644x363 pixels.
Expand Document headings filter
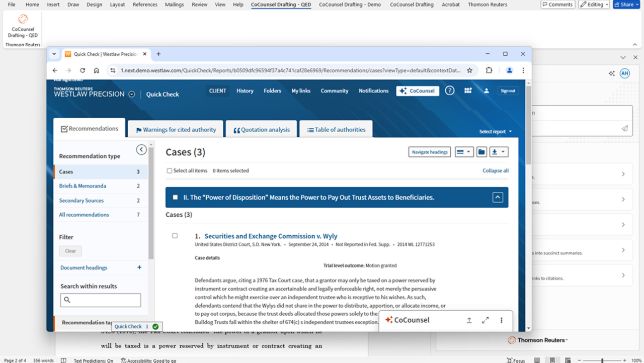pos(139,267)
